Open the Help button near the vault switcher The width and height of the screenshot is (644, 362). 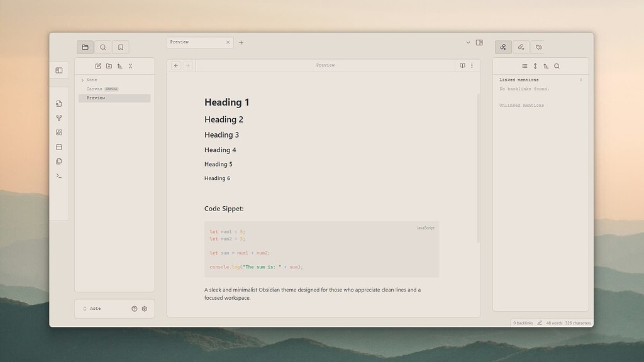pyautogui.click(x=134, y=309)
